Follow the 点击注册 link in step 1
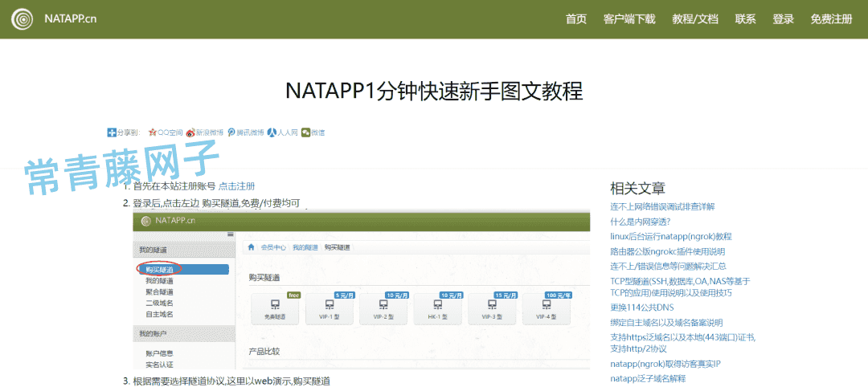Screen dimensions: 868x387 tap(237, 186)
